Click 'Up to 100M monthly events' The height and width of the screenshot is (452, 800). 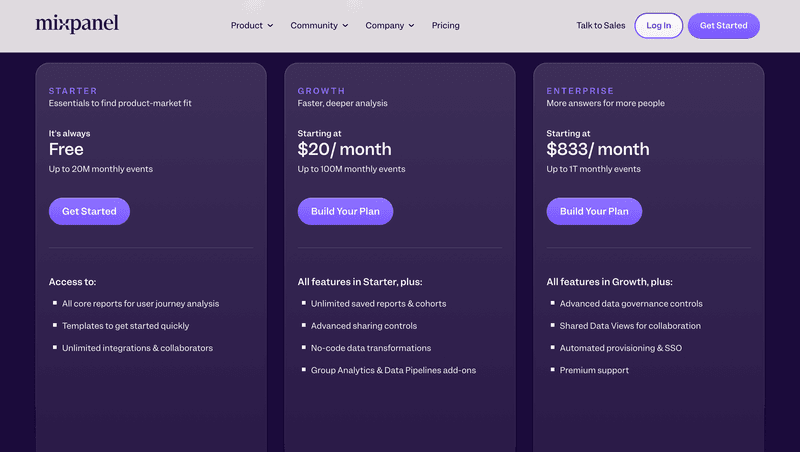tap(352, 169)
